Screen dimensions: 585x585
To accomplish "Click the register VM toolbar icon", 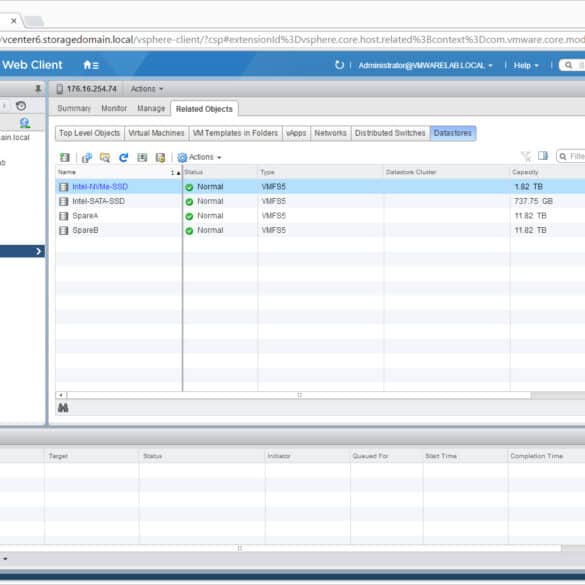I will pos(87,157).
